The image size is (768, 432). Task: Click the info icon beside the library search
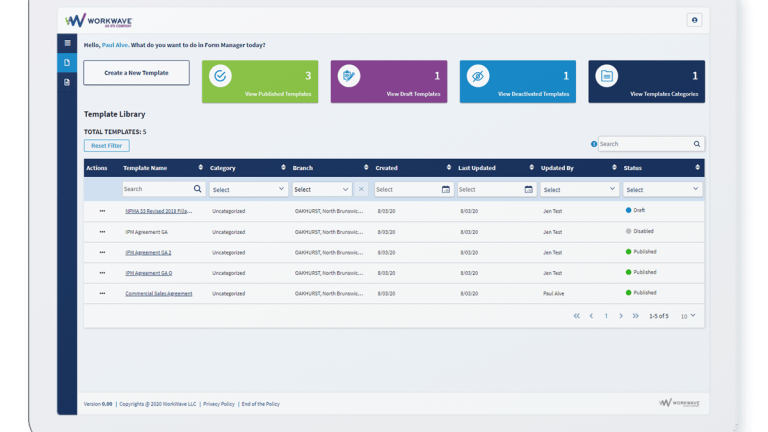[594, 144]
